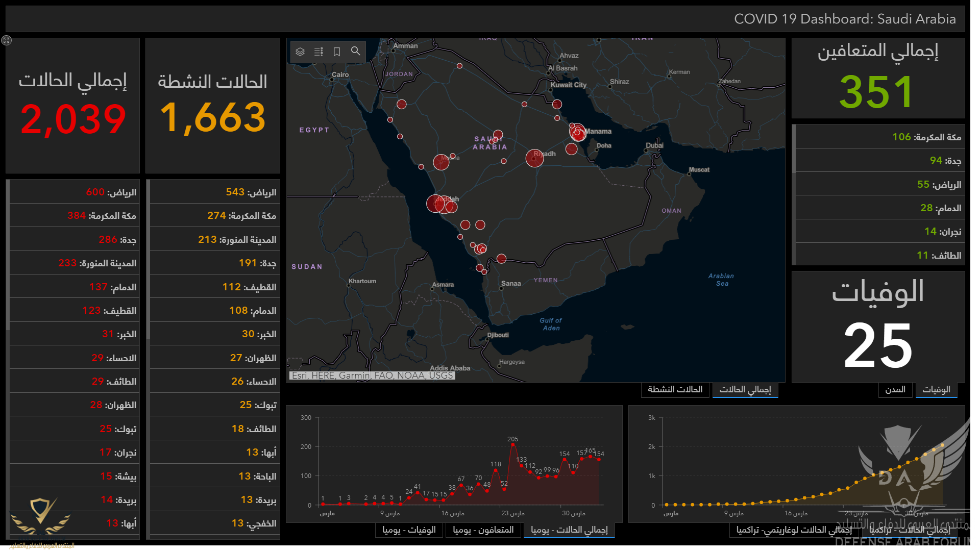Select الدمام: 28 recovered row
This screenshot has height=551, width=980.
[x=880, y=208]
